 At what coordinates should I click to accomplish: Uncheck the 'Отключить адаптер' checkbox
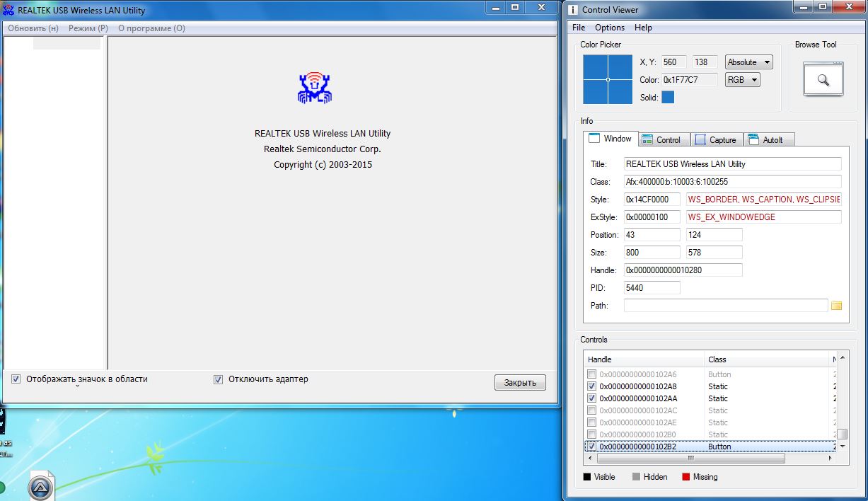[x=218, y=379]
